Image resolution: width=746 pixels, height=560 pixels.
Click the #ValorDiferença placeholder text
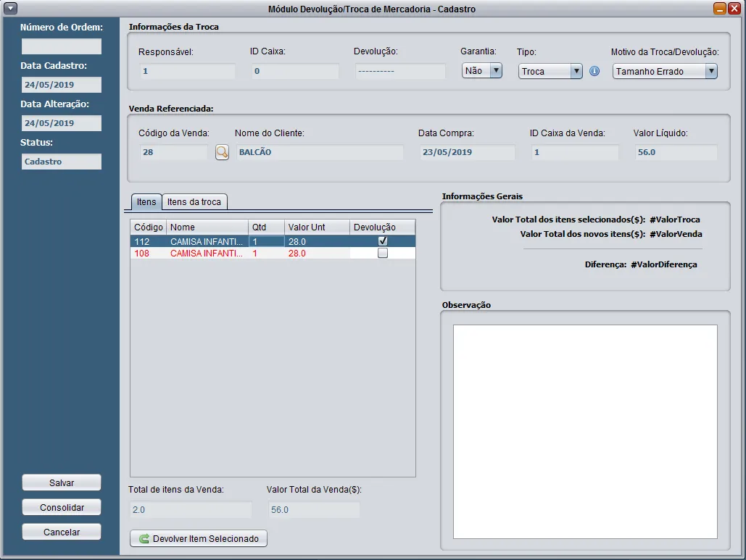coord(664,265)
